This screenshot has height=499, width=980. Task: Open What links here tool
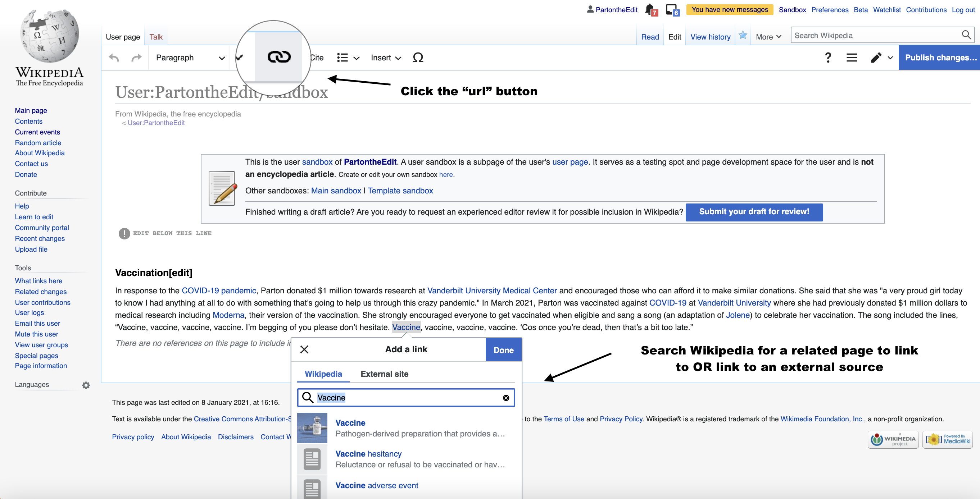click(38, 281)
